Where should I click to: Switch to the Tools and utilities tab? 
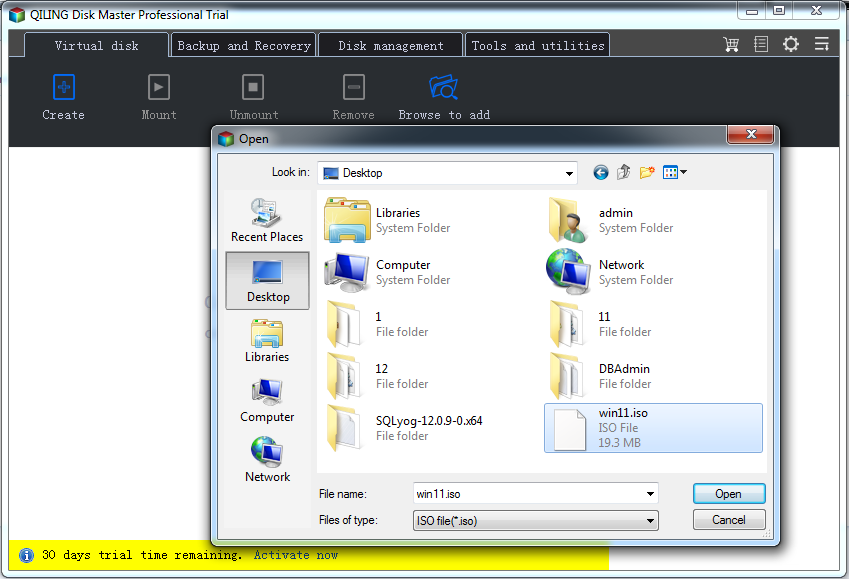(538, 45)
